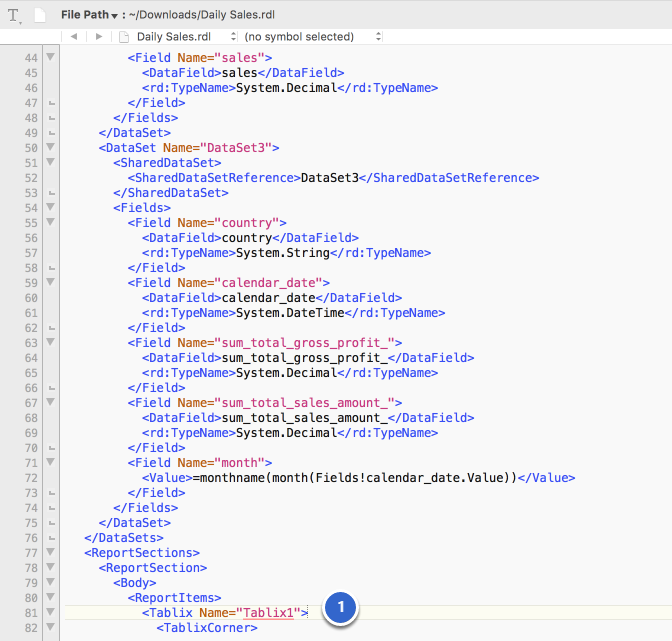Click the file icon beside Daily Sales.rdl
This screenshot has height=641, width=672.
(124, 36)
